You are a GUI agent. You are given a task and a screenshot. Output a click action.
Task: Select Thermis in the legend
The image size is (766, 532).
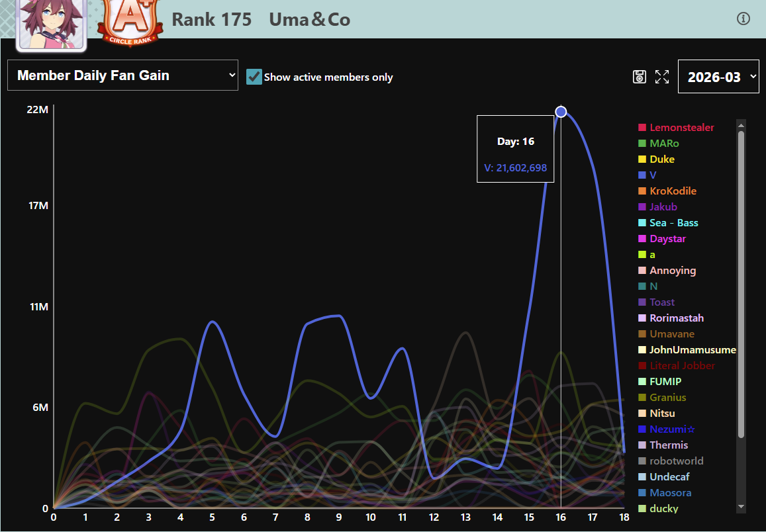point(663,445)
